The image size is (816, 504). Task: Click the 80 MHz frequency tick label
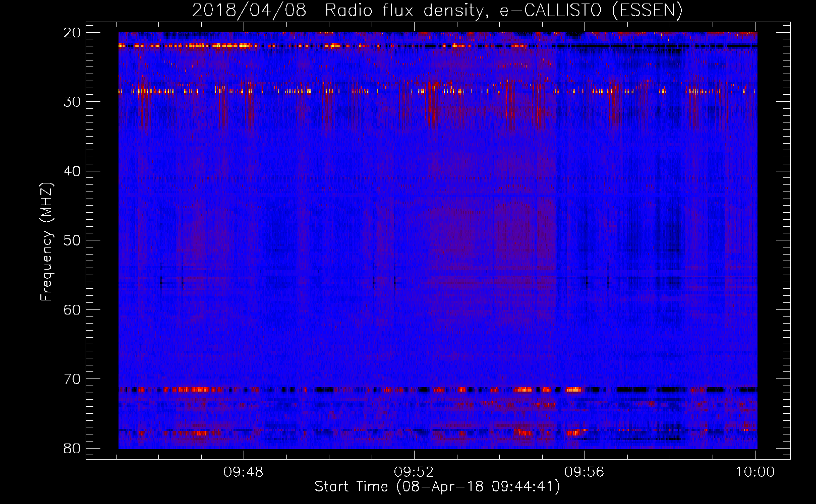pyautogui.click(x=72, y=448)
